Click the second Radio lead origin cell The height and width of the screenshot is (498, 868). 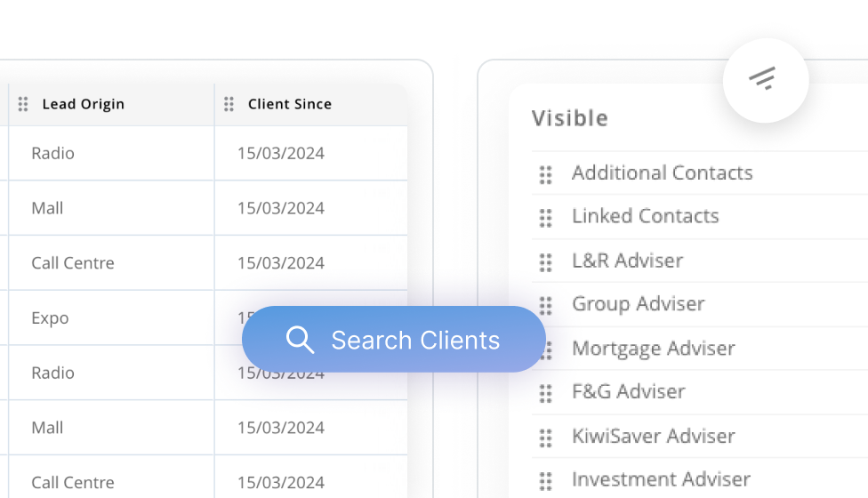pos(111,373)
